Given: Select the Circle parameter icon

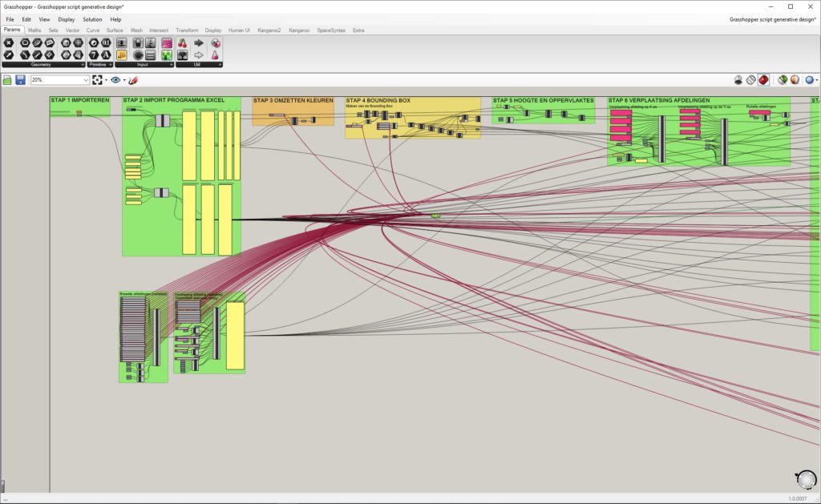Looking at the screenshot, I should 25,43.
